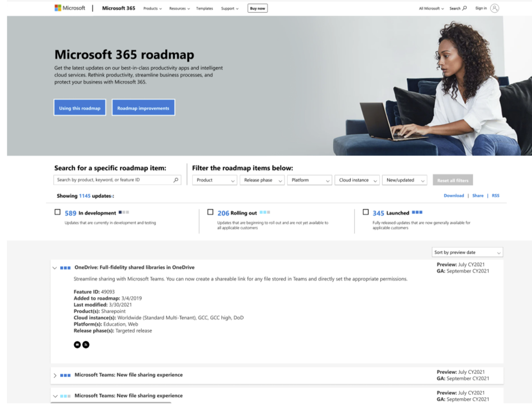
Task: Check the 206 Rolling out checkbox
Action: click(x=210, y=212)
